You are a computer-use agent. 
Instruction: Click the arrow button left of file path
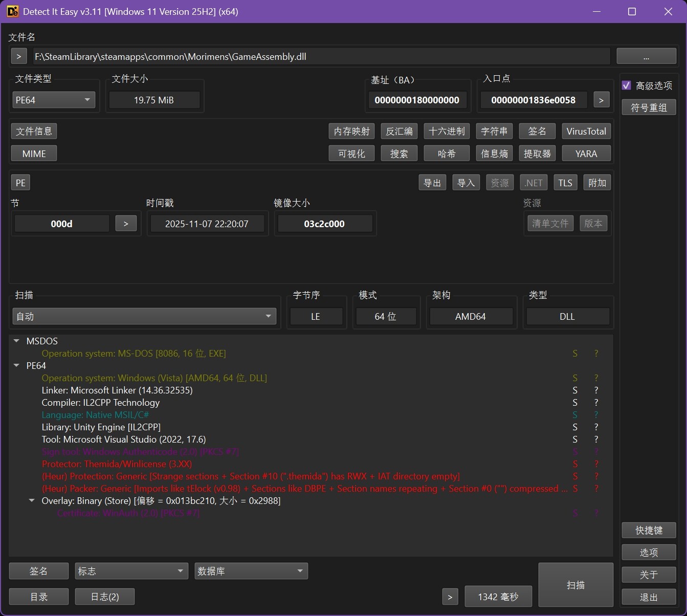[x=18, y=56]
